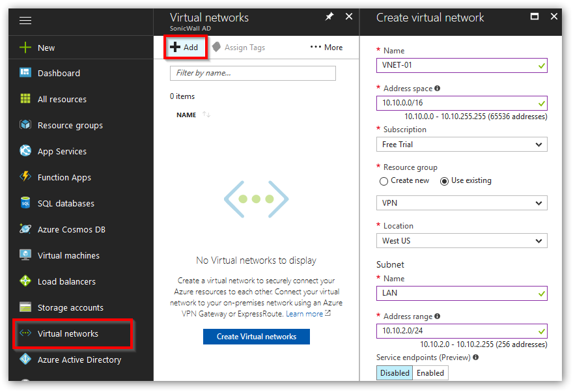The height and width of the screenshot is (392, 573).
Task: Follow the Learn more link
Action: coord(304,314)
